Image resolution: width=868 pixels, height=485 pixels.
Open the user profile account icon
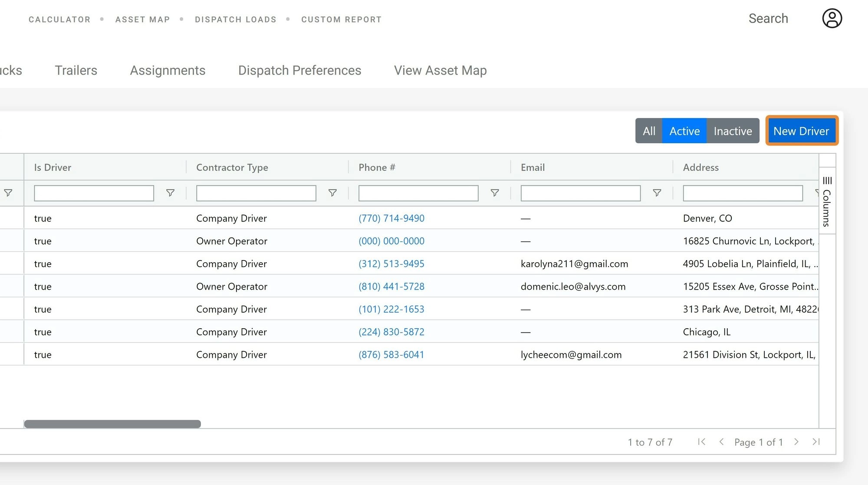pos(832,19)
